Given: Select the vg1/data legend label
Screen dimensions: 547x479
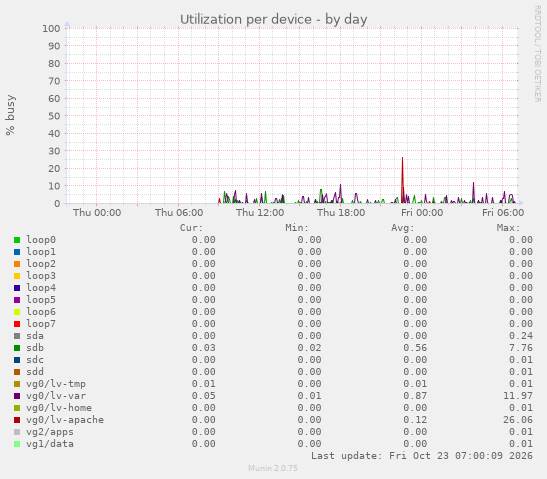Looking at the screenshot, I should pyautogui.click(x=50, y=444).
